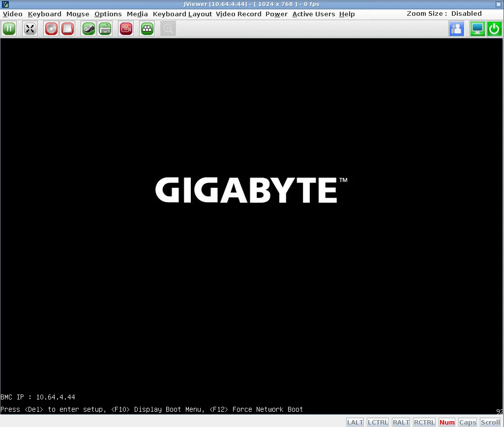Toggle full screen mode icon
Screen dimensions: 504x427
pyautogui.click(x=30, y=29)
